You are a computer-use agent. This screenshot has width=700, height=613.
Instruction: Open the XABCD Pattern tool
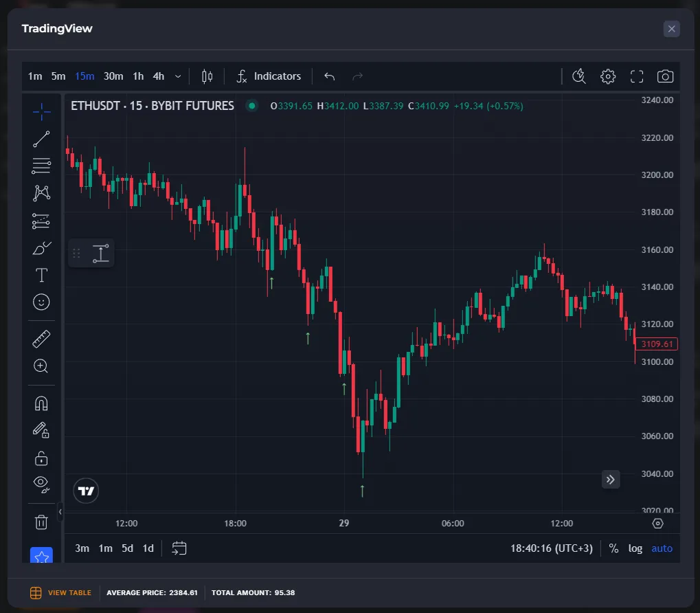click(x=41, y=193)
